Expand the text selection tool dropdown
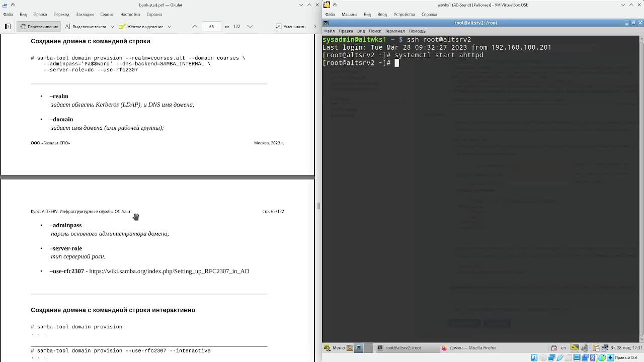Viewport: 644px width, 362px height. pyautogui.click(x=112, y=26)
